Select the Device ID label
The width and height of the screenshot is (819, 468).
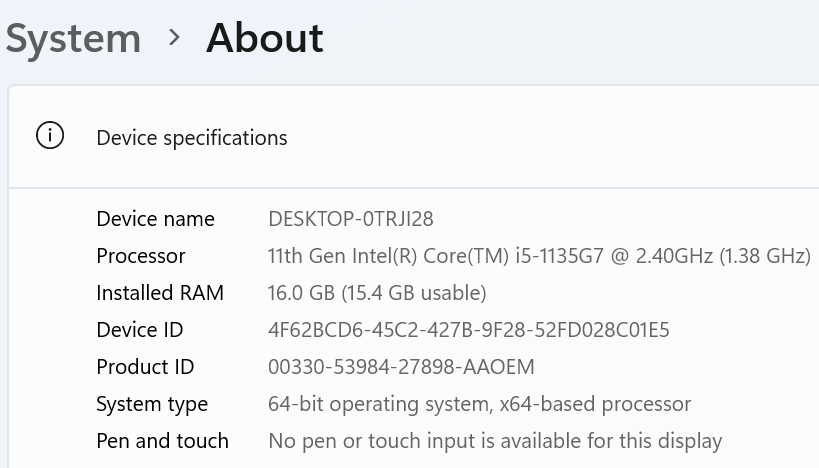[x=140, y=330]
